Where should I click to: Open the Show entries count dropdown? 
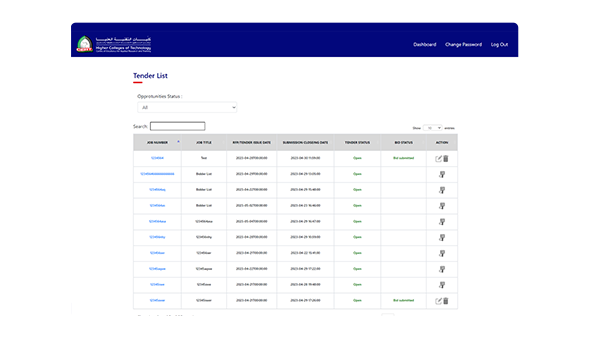click(432, 128)
